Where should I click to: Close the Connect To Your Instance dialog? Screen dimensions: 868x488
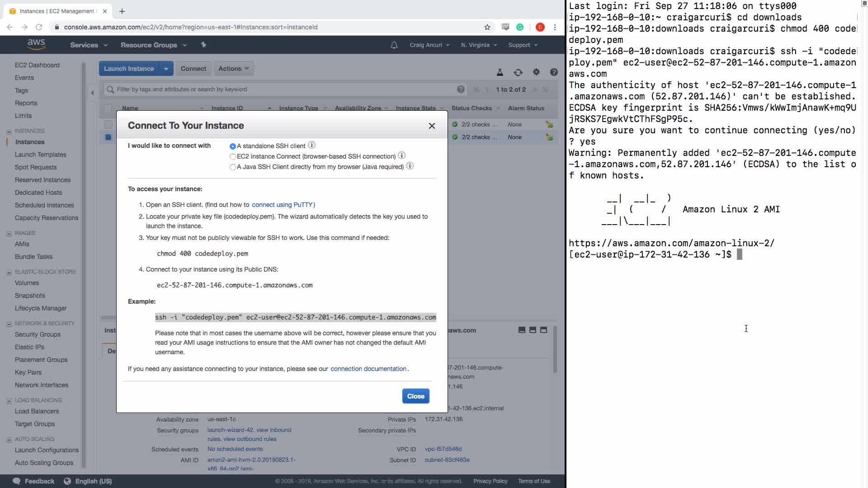432,126
